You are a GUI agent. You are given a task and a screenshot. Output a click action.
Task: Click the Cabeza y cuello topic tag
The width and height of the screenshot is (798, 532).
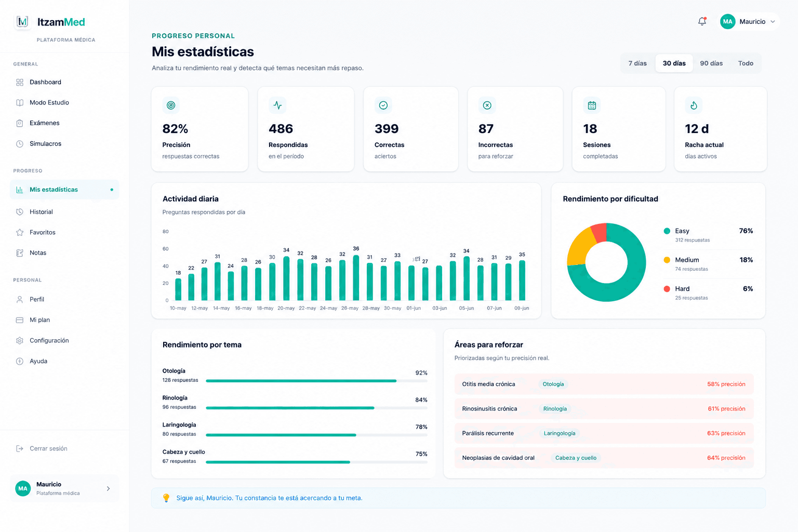576,458
